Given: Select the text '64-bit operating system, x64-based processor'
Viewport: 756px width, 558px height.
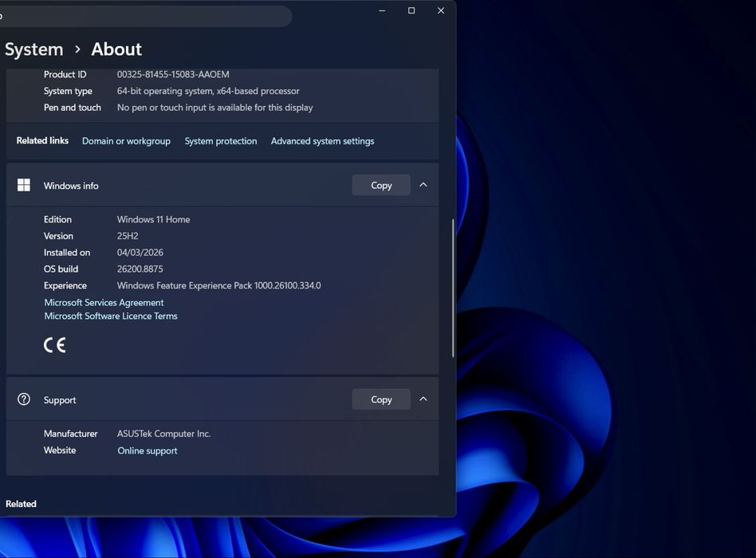Looking at the screenshot, I should coord(208,91).
